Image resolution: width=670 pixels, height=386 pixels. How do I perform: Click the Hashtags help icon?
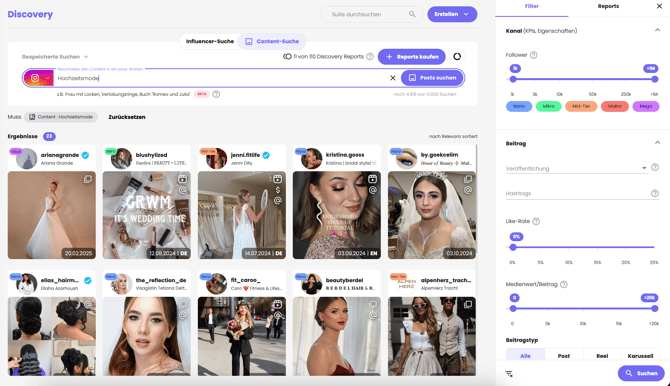[x=654, y=193]
